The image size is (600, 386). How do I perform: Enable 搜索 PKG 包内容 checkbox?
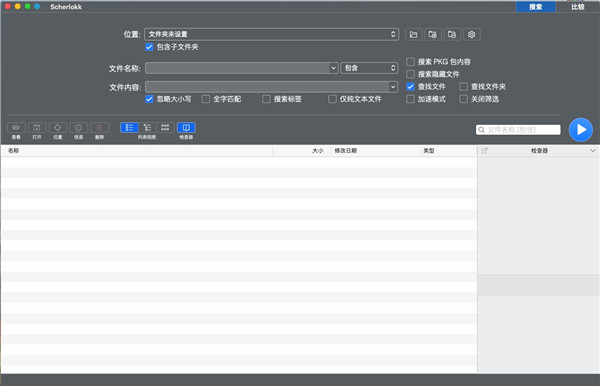[x=411, y=62]
